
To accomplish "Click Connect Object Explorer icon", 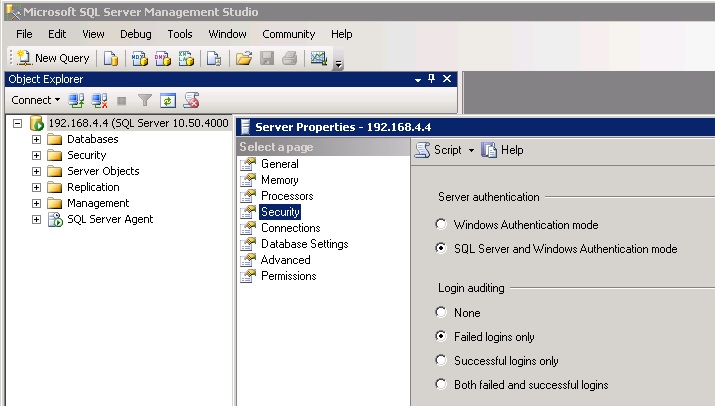I will coord(76,100).
